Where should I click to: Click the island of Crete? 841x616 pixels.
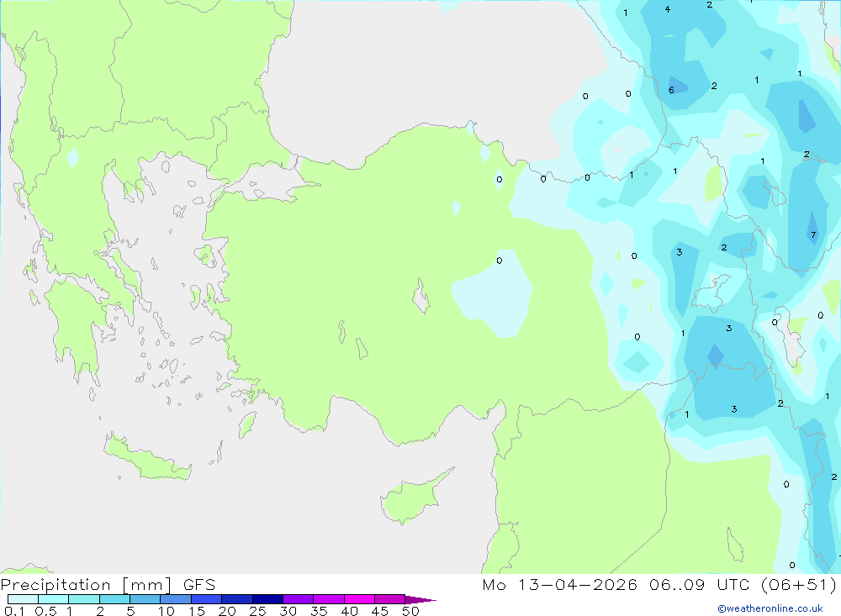point(146,458)
